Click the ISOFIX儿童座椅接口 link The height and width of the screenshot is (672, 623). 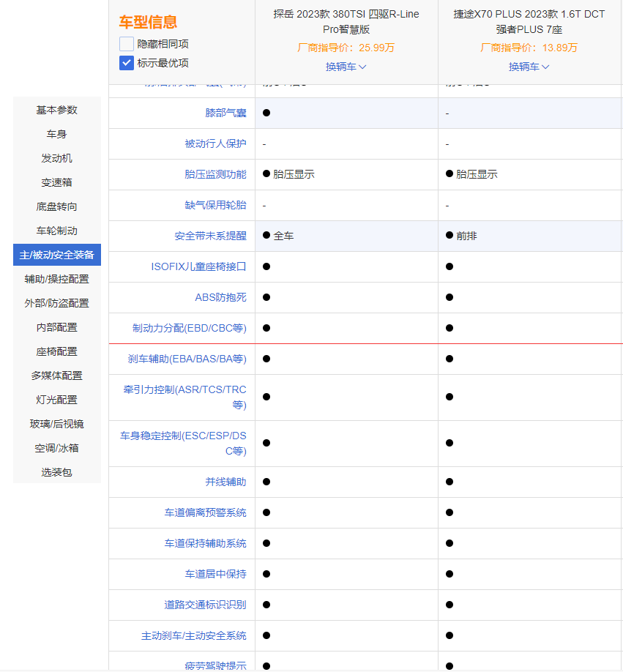(199, 266)
